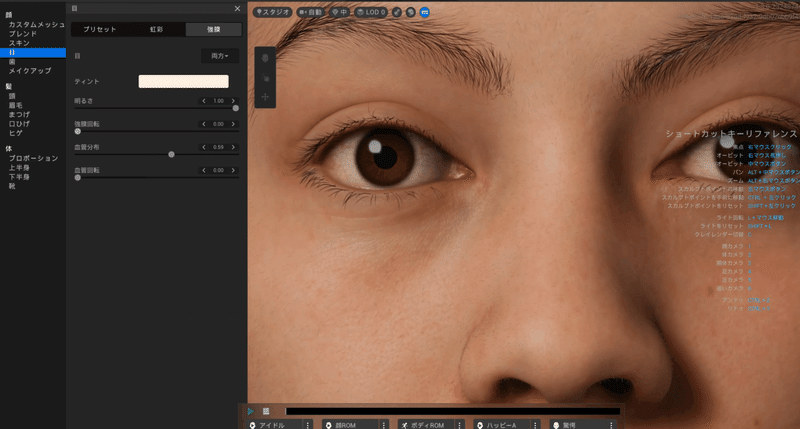Screen dimensions: 800x429
Task: Open the アイドル animation options menu
Action: 308,425
